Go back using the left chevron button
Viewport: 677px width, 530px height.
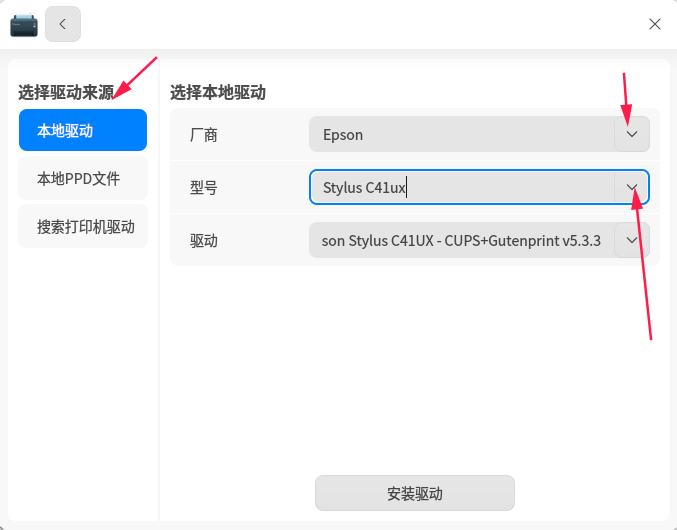coord(63,24)
